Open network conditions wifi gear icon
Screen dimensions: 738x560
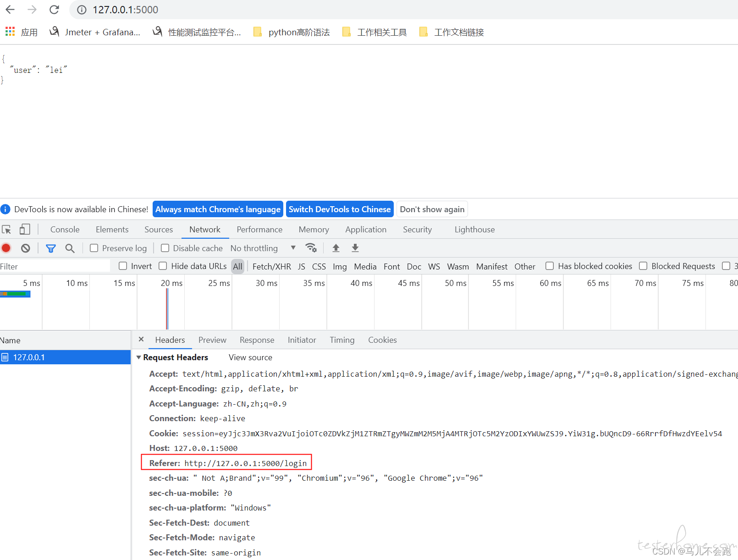pos(311,248)
